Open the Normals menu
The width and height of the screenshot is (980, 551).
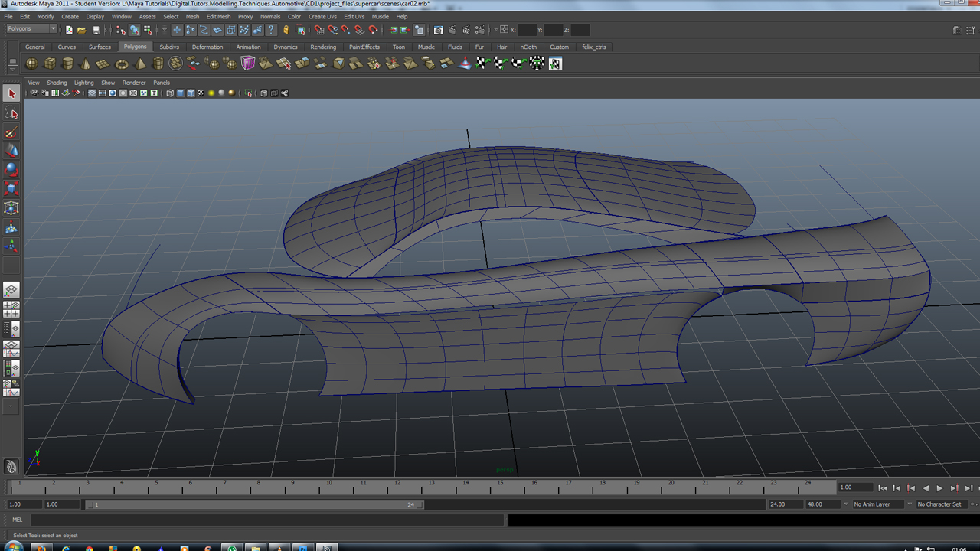point(270,16)
